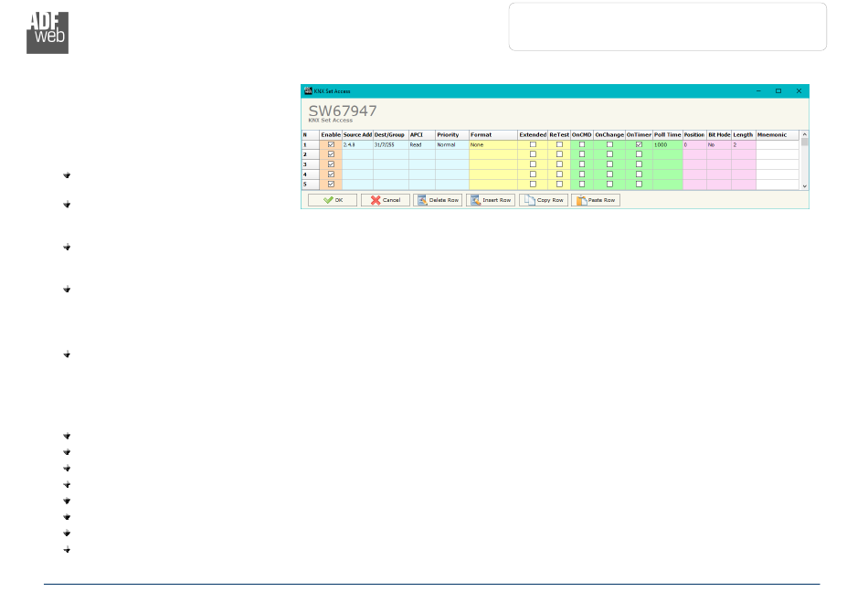Click the ADFweb logo

pos(48,33)
